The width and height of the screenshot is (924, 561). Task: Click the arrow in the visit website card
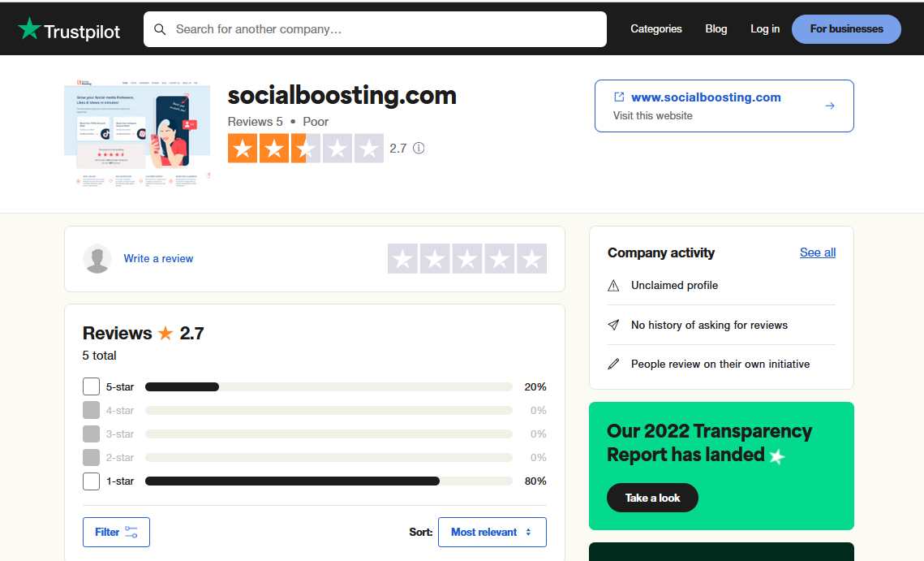[x=830, y=106]
